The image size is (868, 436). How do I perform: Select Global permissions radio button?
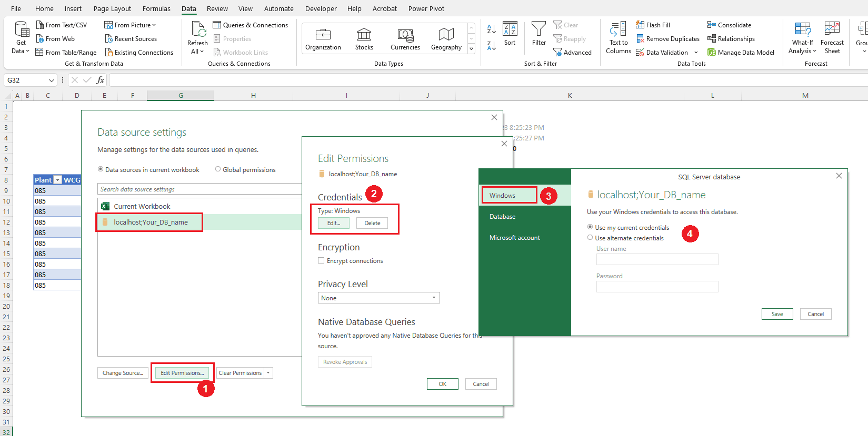pyautogui.click(x=218, y=169)
